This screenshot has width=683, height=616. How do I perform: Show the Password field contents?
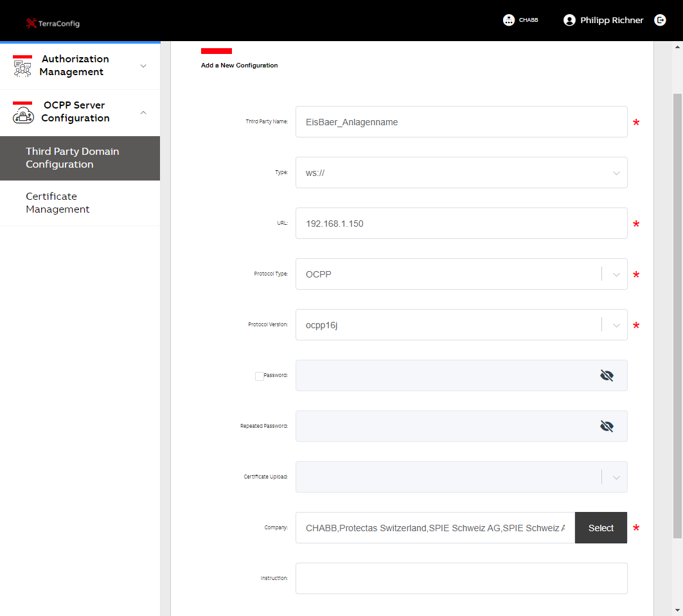607,375
